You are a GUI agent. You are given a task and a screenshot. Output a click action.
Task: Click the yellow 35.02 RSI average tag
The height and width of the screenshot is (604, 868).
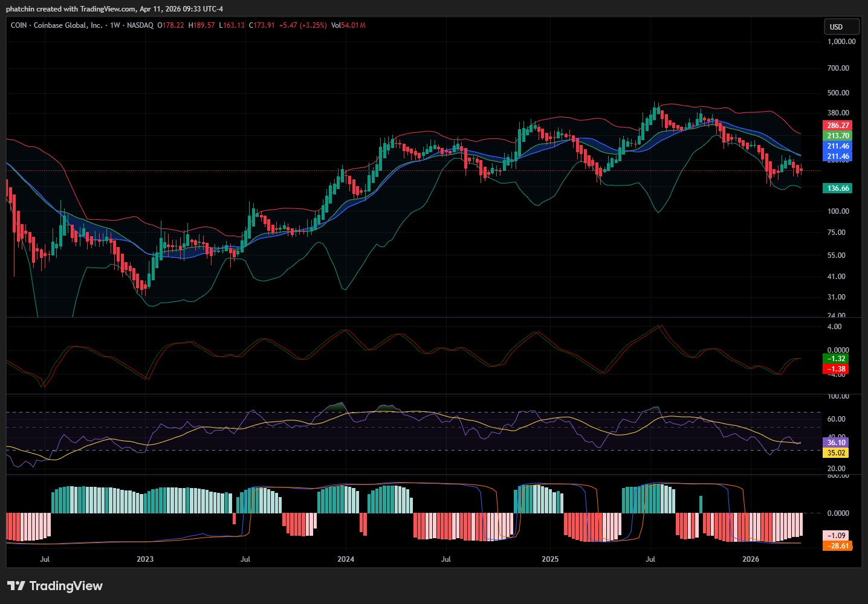pyautogui.click(x=836, y=452)
